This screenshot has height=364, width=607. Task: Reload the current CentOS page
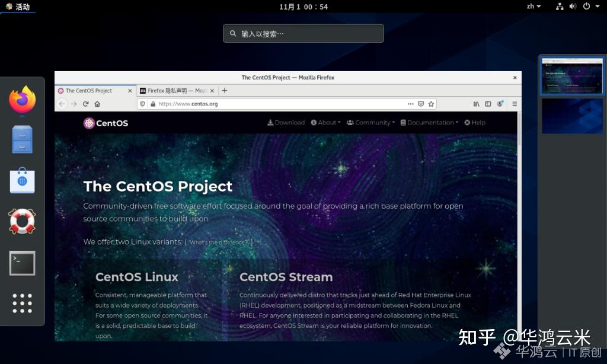[x=85, y=103]
